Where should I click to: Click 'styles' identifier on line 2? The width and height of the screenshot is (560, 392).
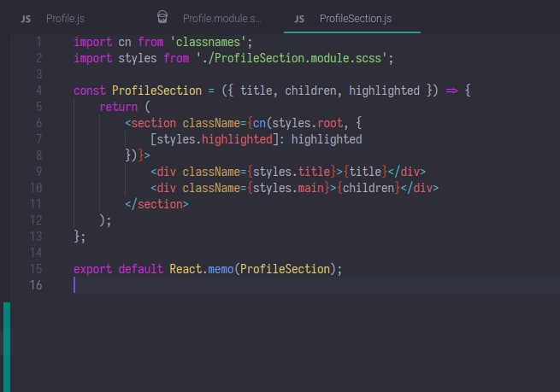(138, 58)
